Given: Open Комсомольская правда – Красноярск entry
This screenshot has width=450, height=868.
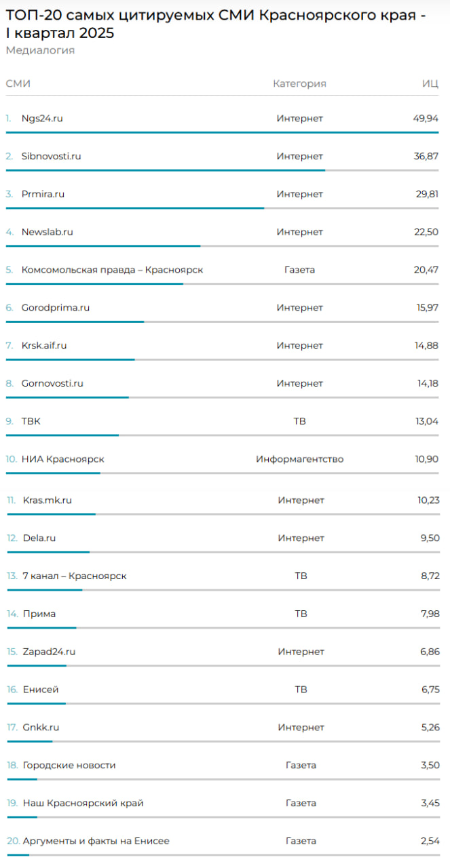Looking at the screenshot, I should [x=112, y=270].
